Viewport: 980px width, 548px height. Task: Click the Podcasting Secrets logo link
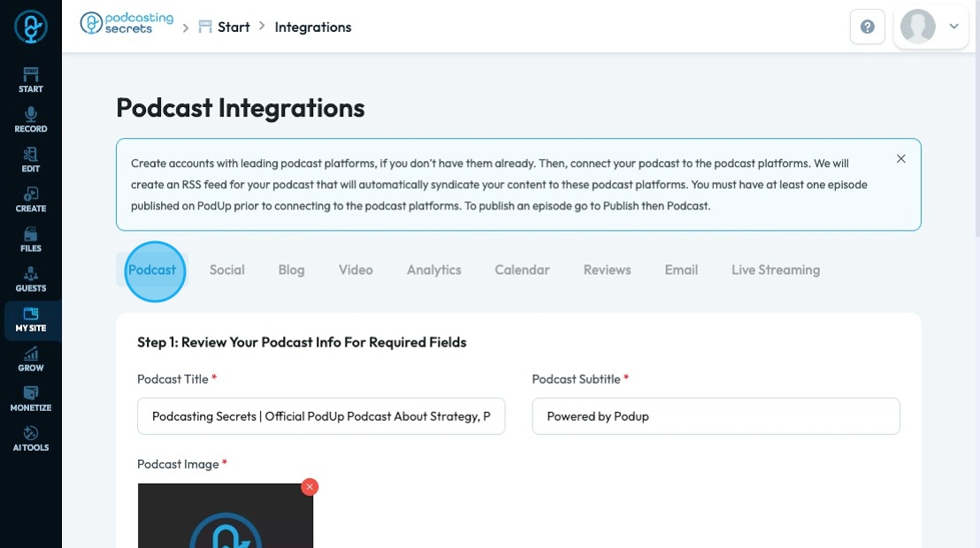point(126,24)
